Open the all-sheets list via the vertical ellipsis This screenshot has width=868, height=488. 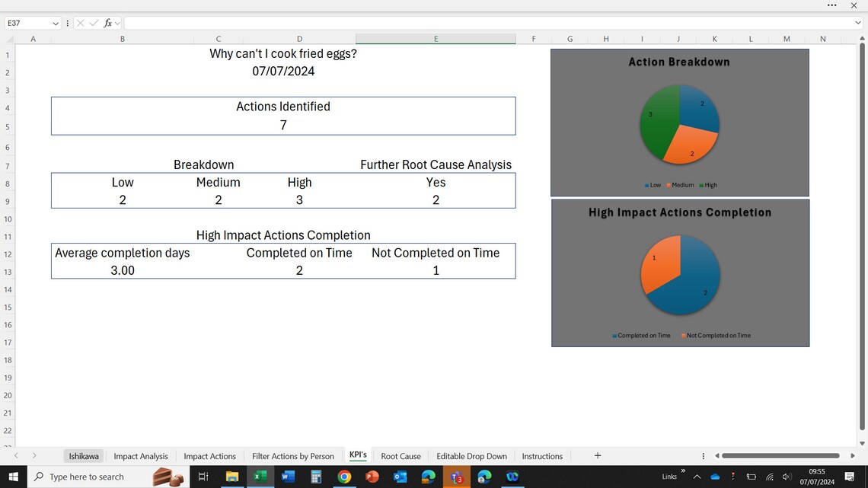click(x=703, y=455)
